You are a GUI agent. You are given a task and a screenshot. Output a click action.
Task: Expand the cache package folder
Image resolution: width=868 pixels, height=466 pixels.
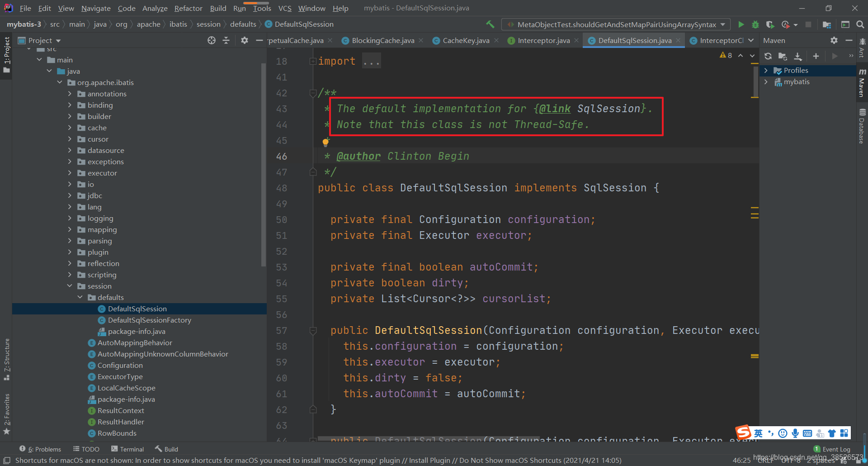pyautogui.click(x=70, y=128)
